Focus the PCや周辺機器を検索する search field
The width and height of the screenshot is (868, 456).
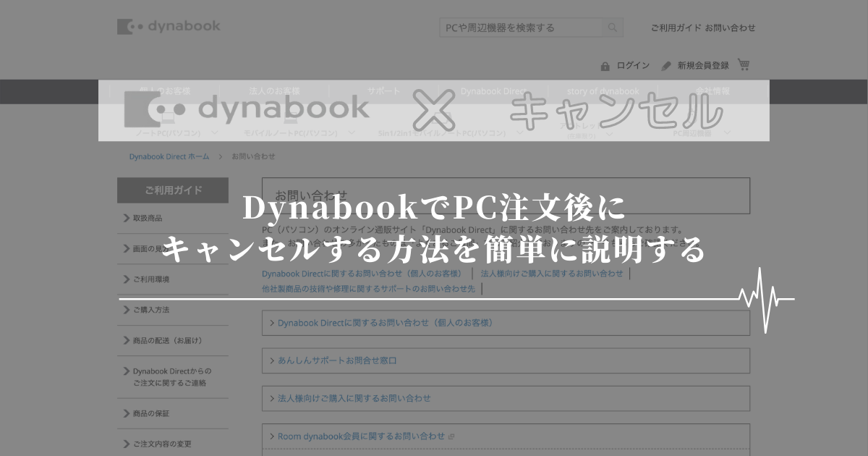[521, 28]
